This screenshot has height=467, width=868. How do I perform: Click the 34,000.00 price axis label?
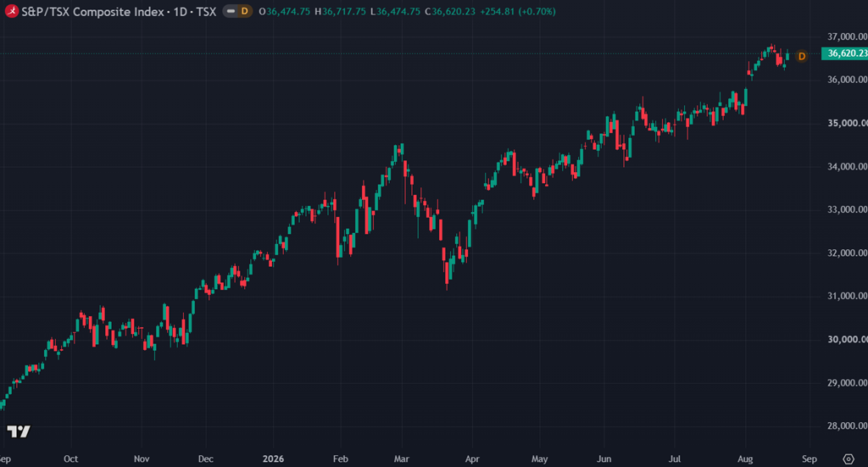pos(847,166)
